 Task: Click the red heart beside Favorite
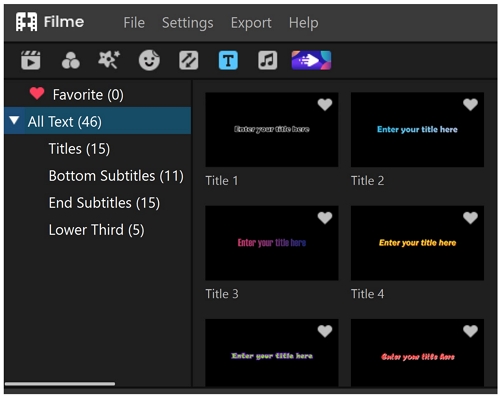[x=37, y=94]
